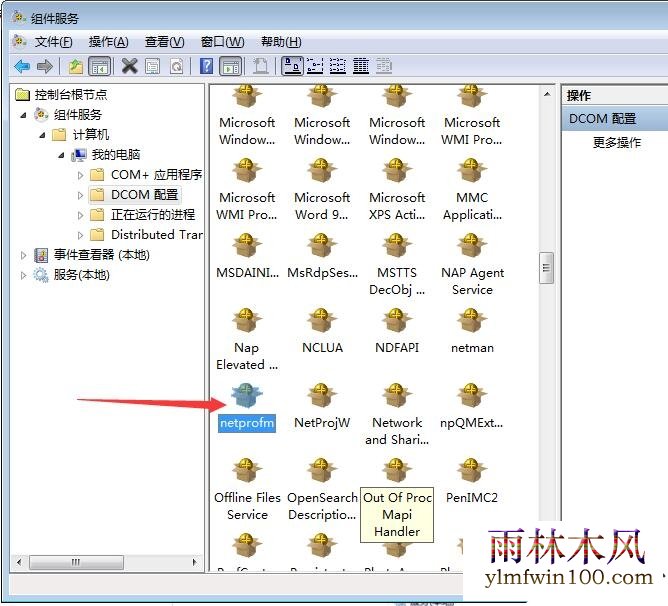Select NAP Agent Service item
Image resolution: width=668 pixels, height=606 pixels.
[472, 265]
